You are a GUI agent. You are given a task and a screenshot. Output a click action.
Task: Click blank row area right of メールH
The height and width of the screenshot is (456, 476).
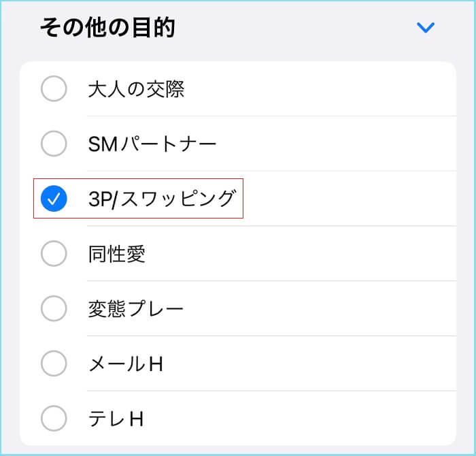306,364
